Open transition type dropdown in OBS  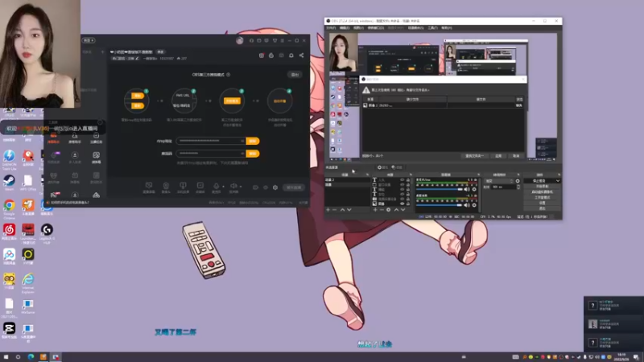499,181
